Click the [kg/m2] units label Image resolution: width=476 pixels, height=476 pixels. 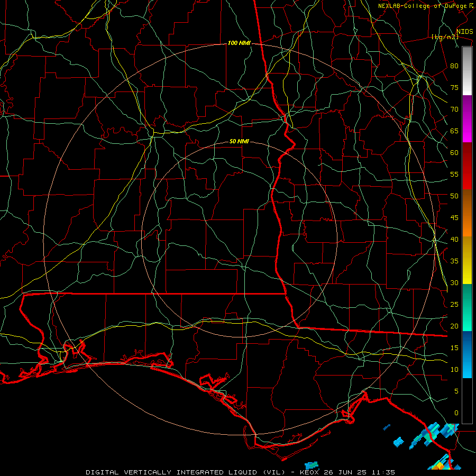coord(445,37)
